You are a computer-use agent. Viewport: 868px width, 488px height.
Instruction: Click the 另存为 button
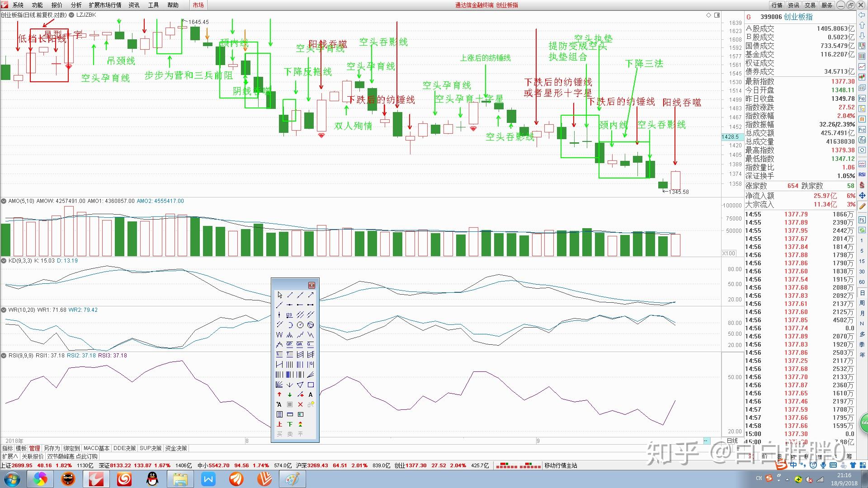(52, 448)
